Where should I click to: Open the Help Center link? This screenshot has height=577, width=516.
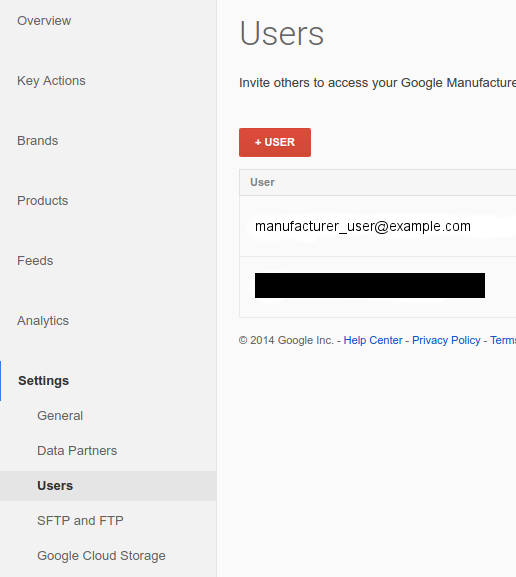pos(373,340)
